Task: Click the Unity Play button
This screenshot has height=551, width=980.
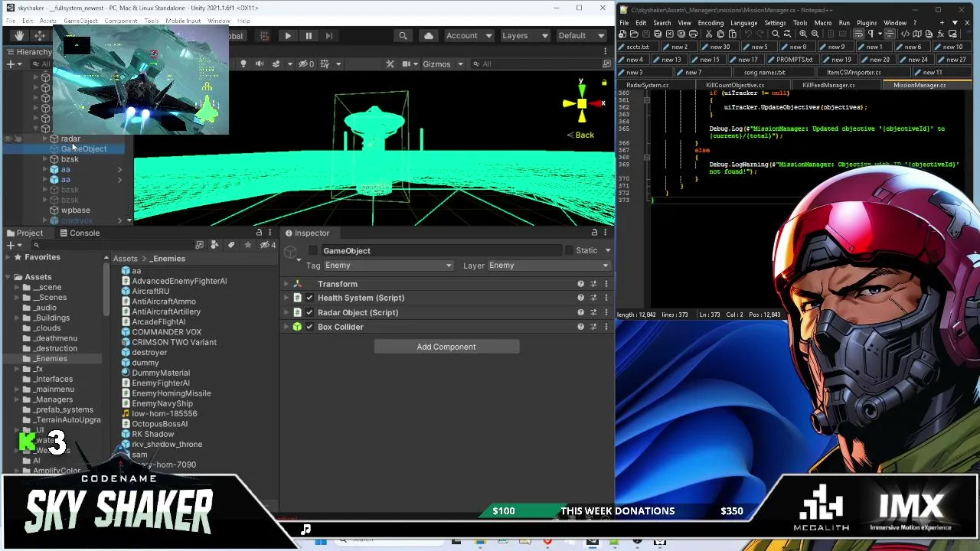Action: (288, 35)
